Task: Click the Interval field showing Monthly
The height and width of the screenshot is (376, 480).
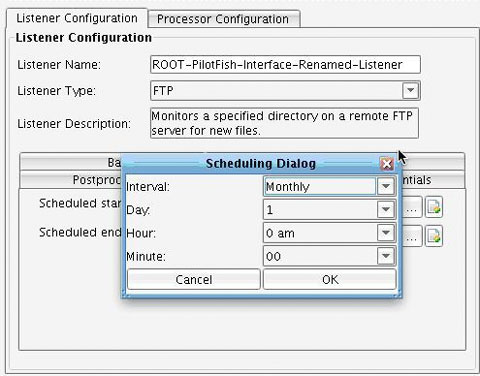Action: [320, 186]
